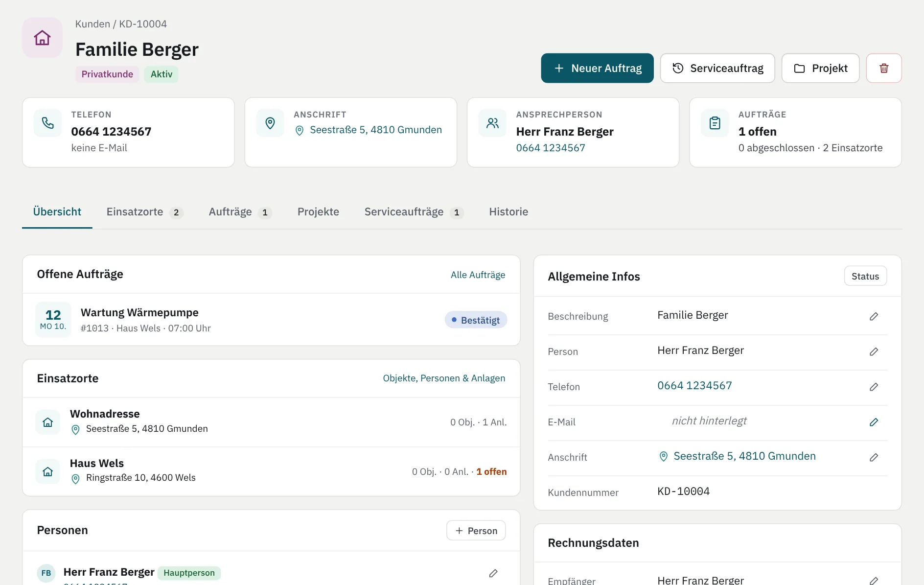Screen dimensions: 924x585
Task: Edit Anschrift in Allgemeine Infos via pencil
Action: tap(874, 457)
